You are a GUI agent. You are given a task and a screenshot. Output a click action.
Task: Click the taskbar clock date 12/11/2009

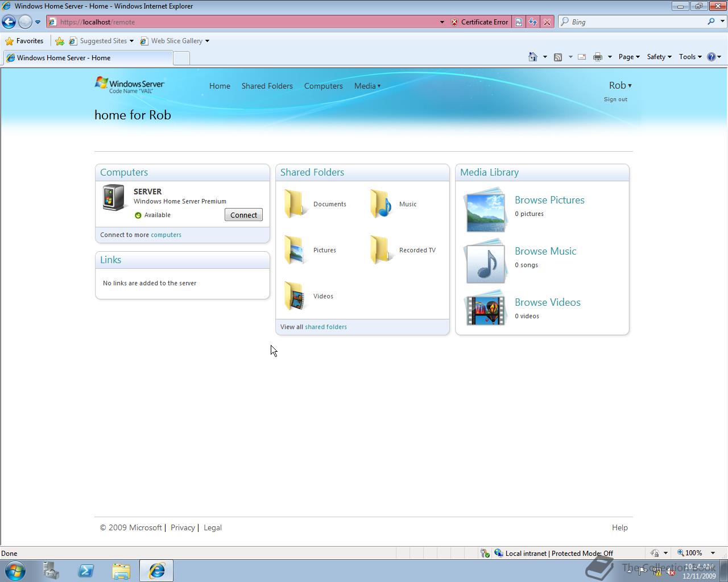tap(699, 576)
